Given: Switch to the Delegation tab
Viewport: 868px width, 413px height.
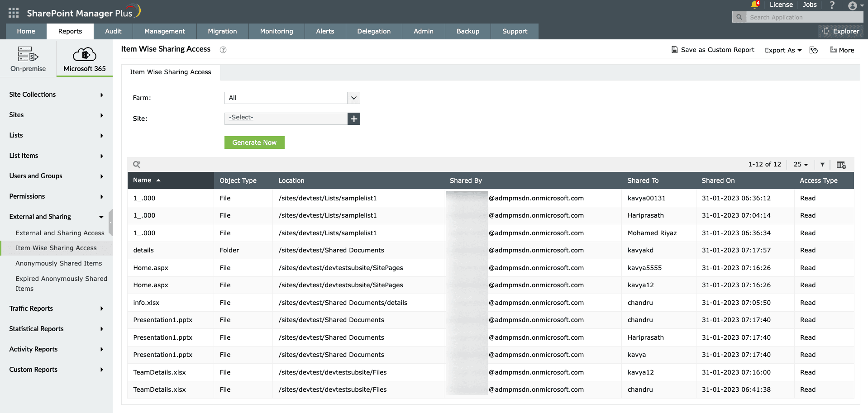Looking at the screenshot, I should (x=374, y=31).
